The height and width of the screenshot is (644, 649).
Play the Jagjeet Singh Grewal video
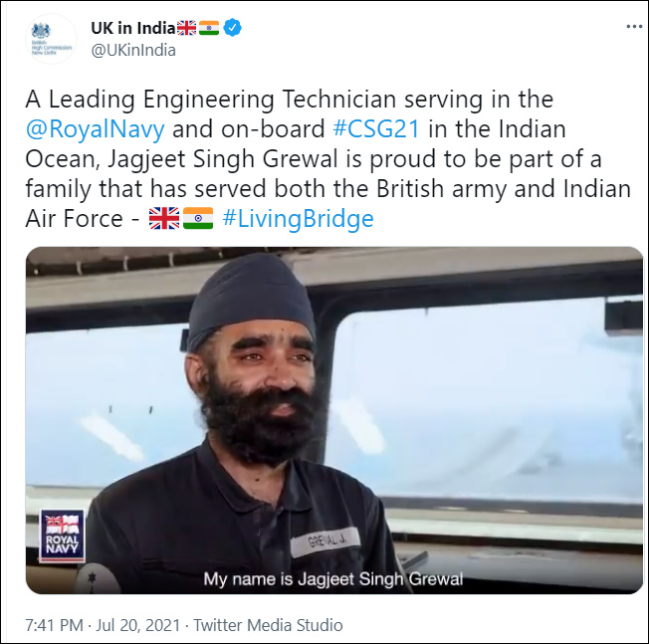[x=334, y=420]
